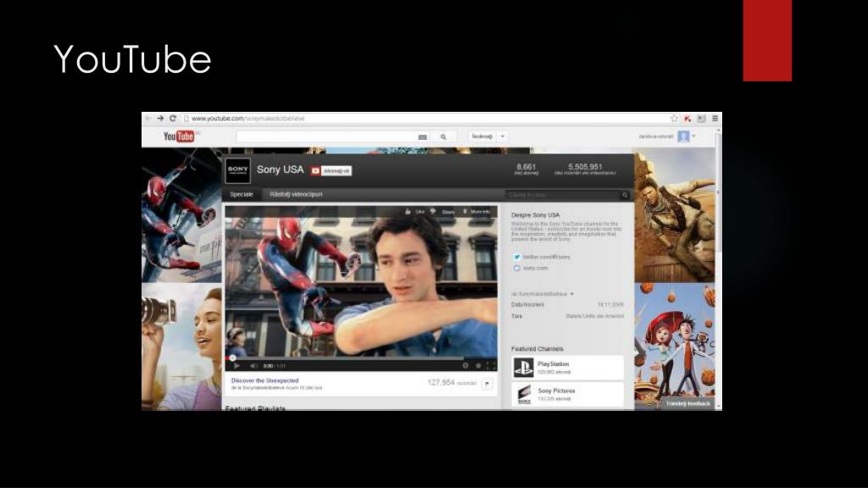Open the Sony Pictures featured channel
This screenshot has width=868, height=488.
[x=567, y=394]
